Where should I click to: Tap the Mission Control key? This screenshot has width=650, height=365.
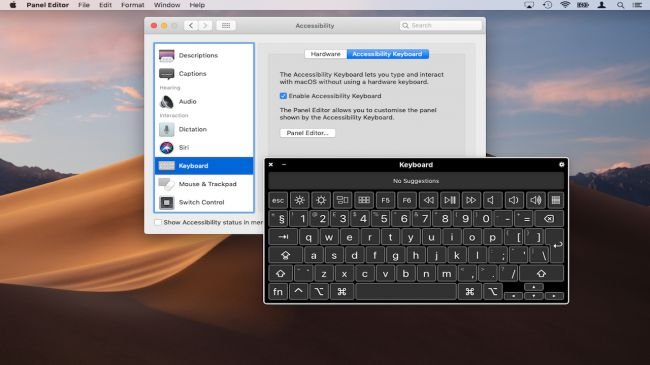click(342, 200)
